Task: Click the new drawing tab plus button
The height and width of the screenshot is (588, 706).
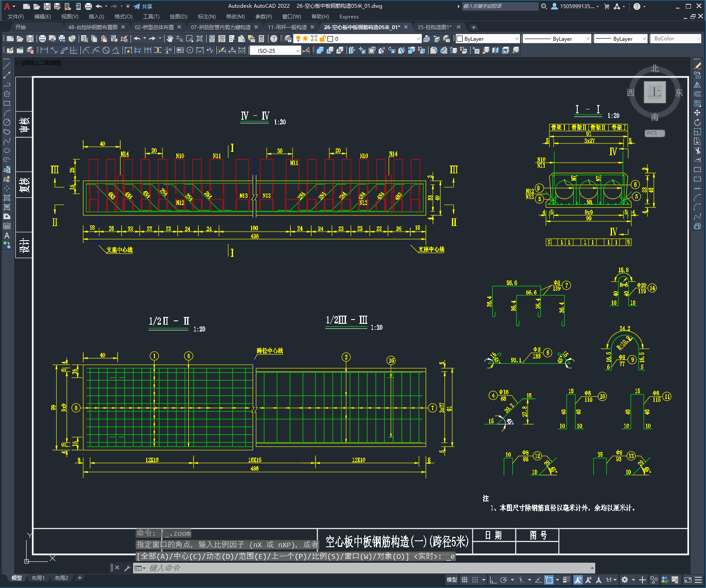Action: pyautogui.click(x=474, y=27)
